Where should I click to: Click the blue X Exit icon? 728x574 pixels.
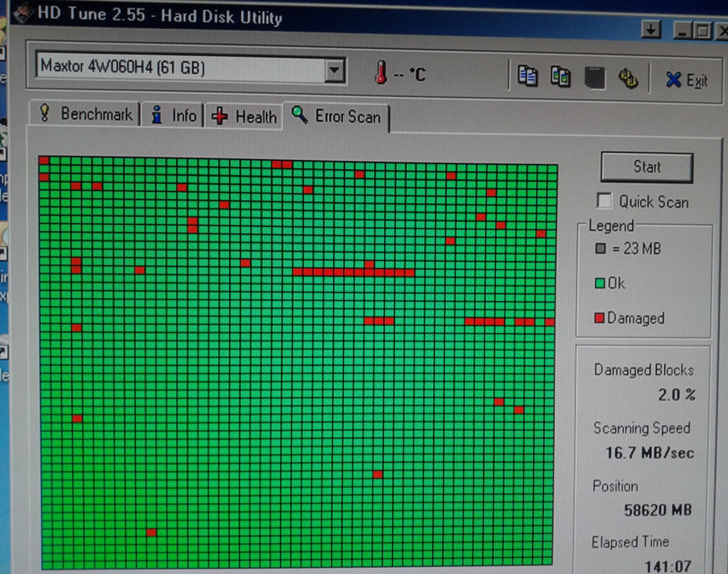coord(673,80)
